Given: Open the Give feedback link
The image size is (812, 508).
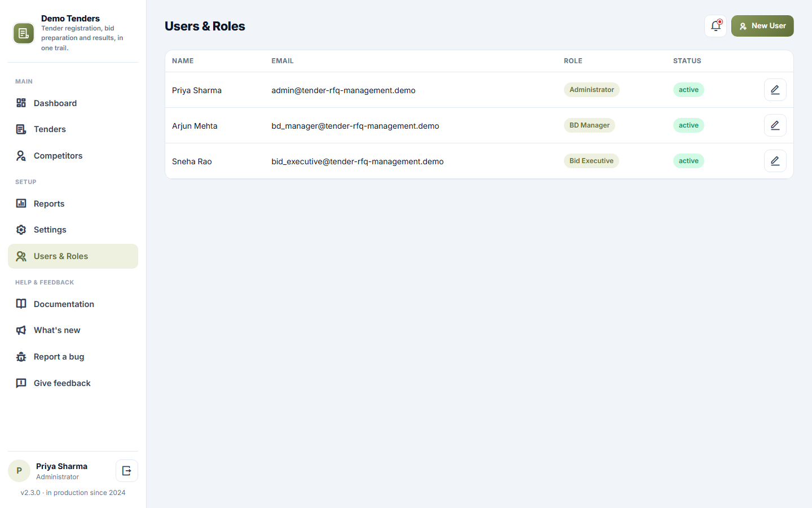Looking at the screenshot, I should pyautogui.click(x=73, y=383).
